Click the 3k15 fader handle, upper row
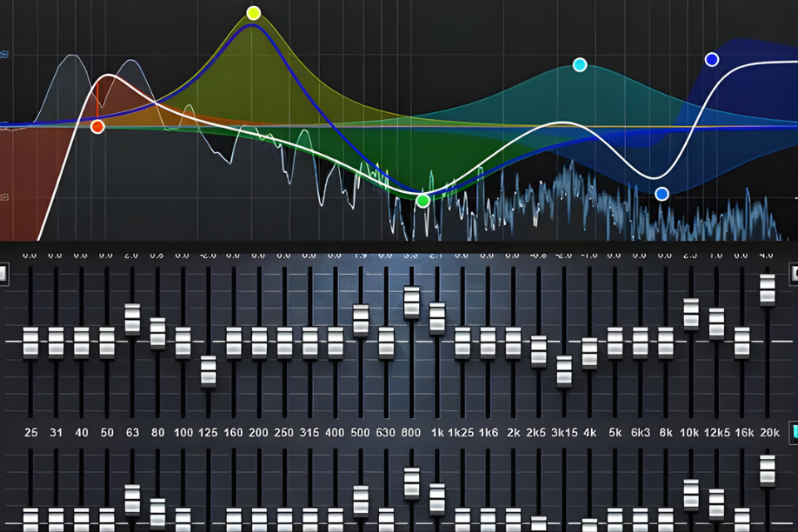 [x=564, y=371]
